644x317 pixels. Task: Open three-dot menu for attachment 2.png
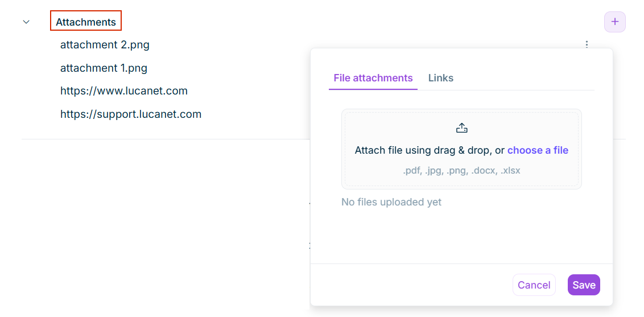point(587,44)
